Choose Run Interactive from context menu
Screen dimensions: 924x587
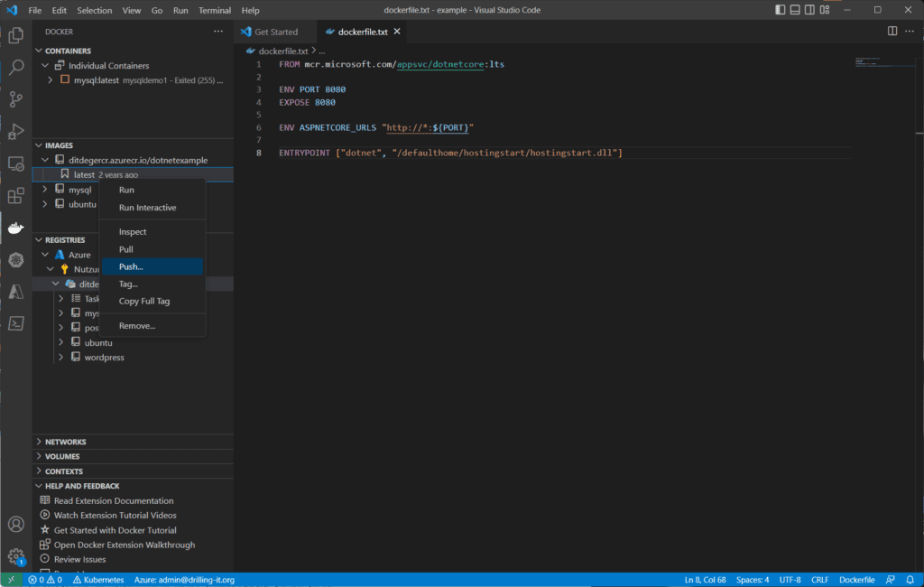click(x=152, y=208)
